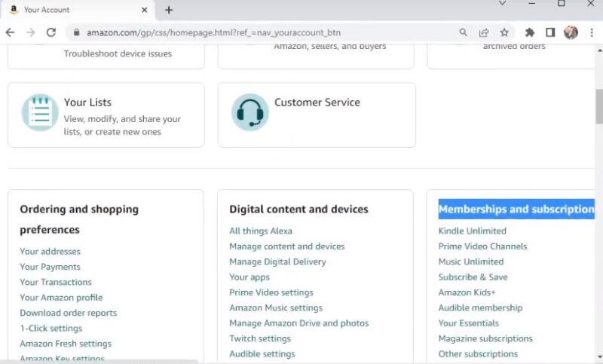603x364 pixels.
Task: Open Amazon Kids+ link
Action: 467,292
